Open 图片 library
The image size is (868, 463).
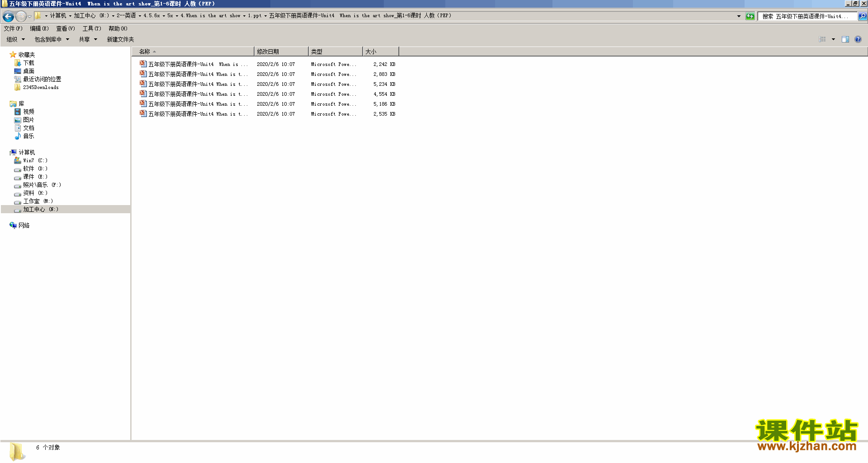pyautogui.click(x=28, y=120)
